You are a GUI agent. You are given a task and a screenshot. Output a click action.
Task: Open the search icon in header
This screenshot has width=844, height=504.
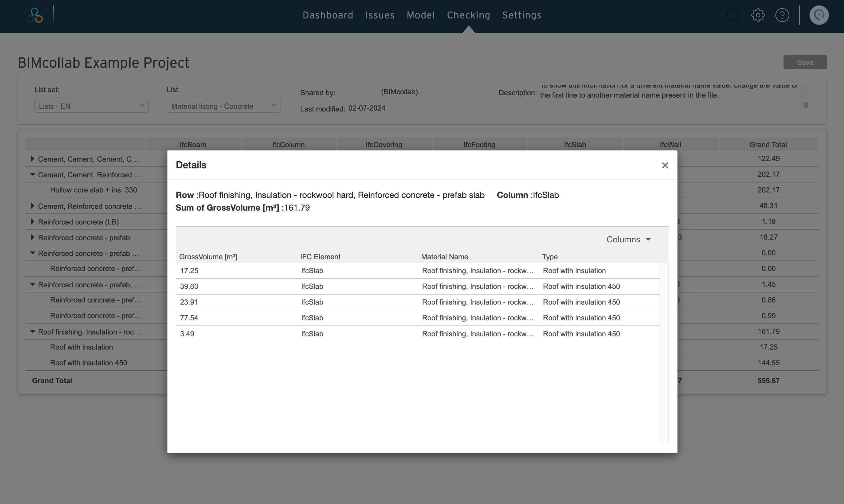pyautogui.click(x=734, y=15)
